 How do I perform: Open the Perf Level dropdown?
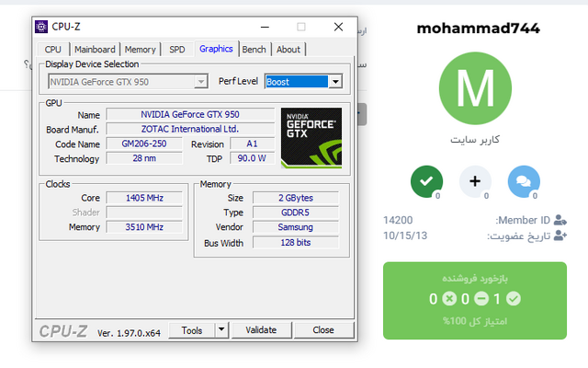tap(335, 82)
